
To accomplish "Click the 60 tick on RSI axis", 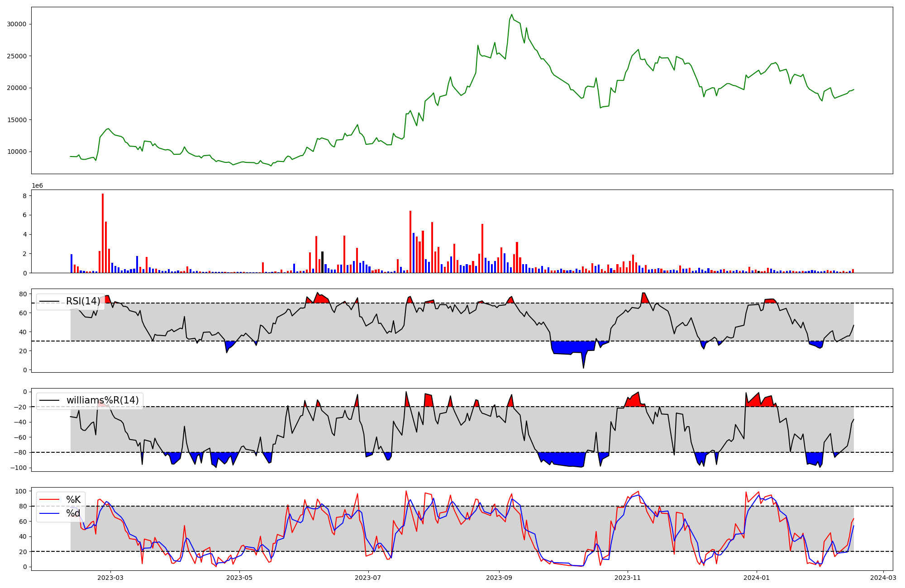I will (x=23, y=313).
